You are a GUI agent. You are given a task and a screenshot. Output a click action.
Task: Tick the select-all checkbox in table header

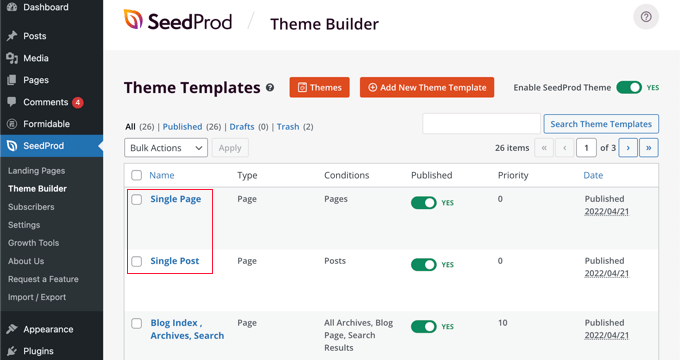[x=137, y=175]
